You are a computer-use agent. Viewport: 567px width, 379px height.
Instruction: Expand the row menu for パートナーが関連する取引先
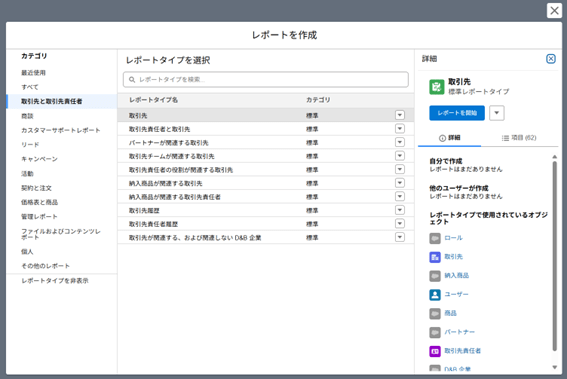click(400, 142)
